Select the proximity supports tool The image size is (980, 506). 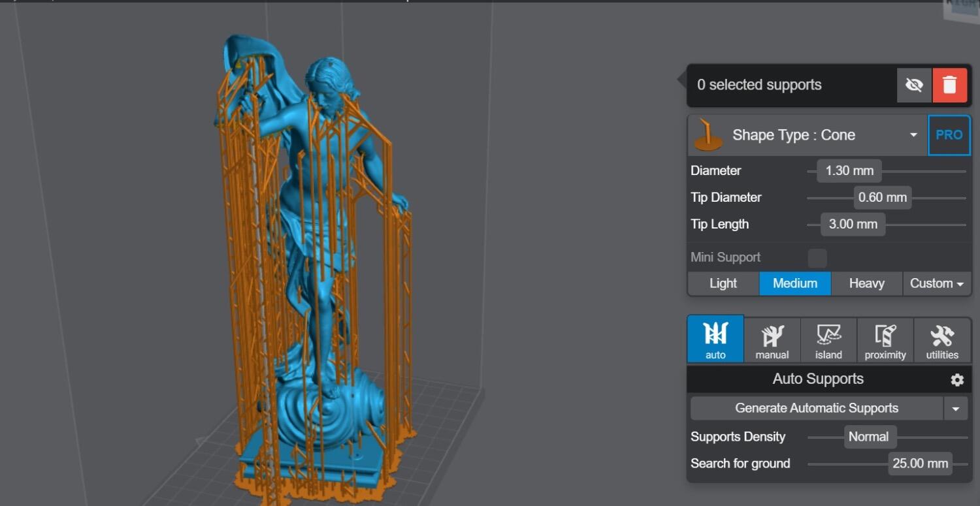pyautogui.click(x=885, y=339)
